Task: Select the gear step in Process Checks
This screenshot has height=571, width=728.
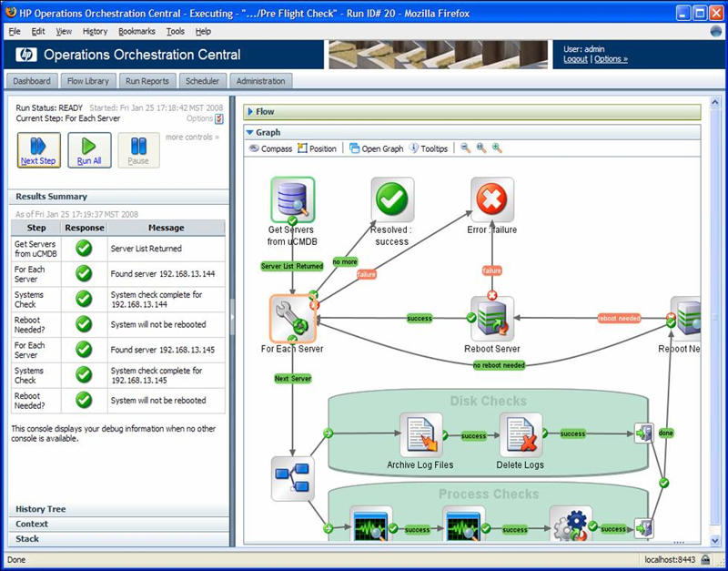Action: point(571,524)
